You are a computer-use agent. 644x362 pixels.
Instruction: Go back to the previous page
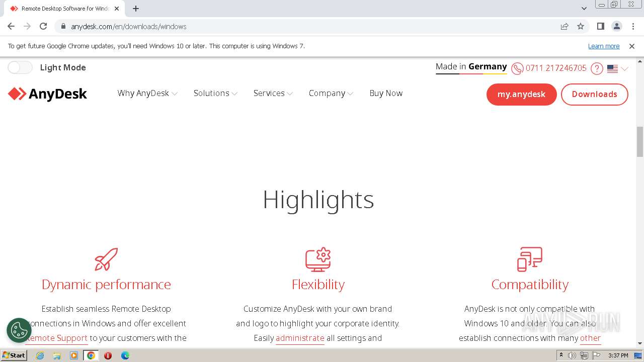click(x=11, y=26)
